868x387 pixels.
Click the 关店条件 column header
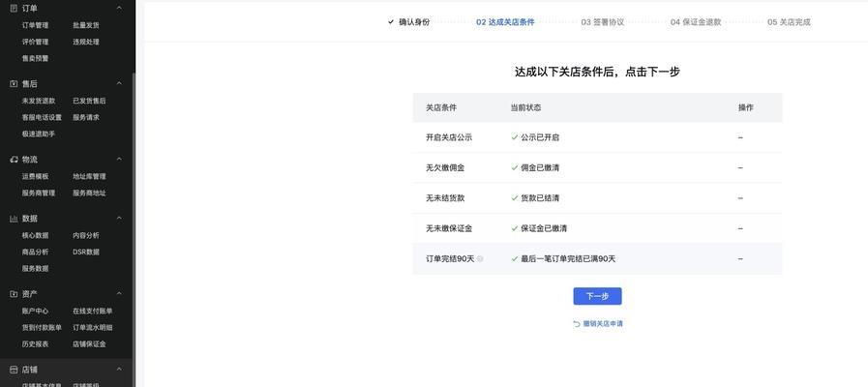click(x=441, y=108)
